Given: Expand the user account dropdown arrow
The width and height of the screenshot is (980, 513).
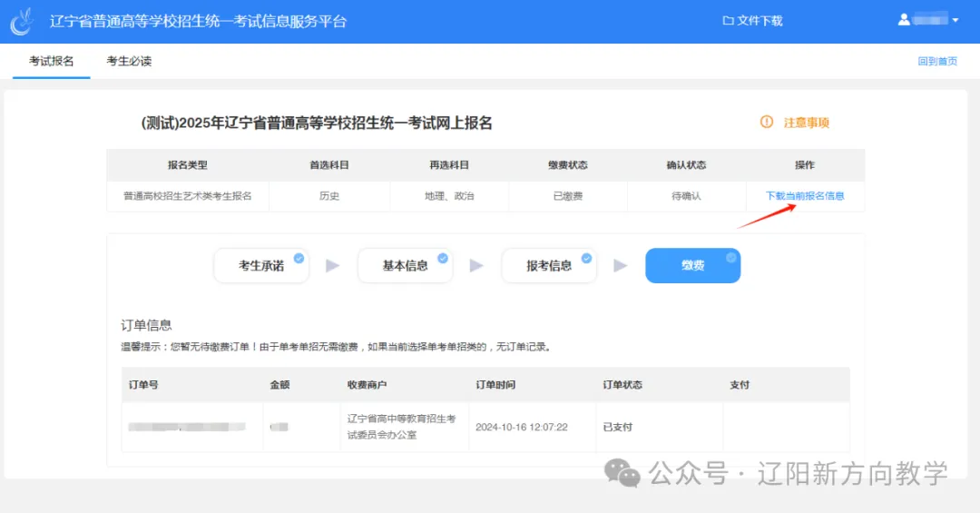Looking at the screenshot, I should (x=955, y=21).
